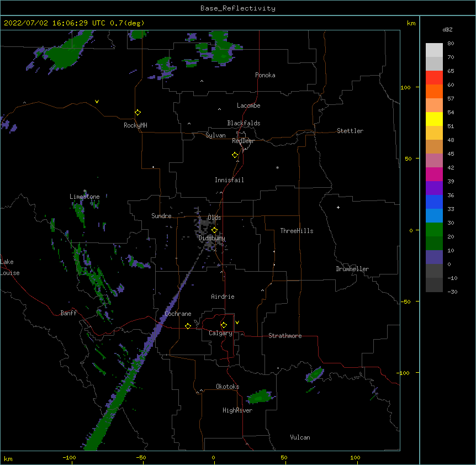Screen dimensions: 476x465
Task: Click the Calgary city label
Action: click(220, 333)
